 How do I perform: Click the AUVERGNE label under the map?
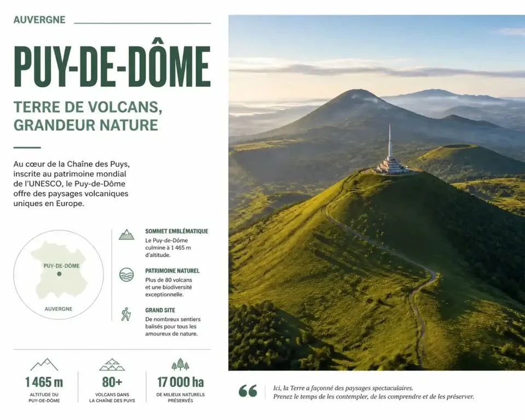point(59,309)
